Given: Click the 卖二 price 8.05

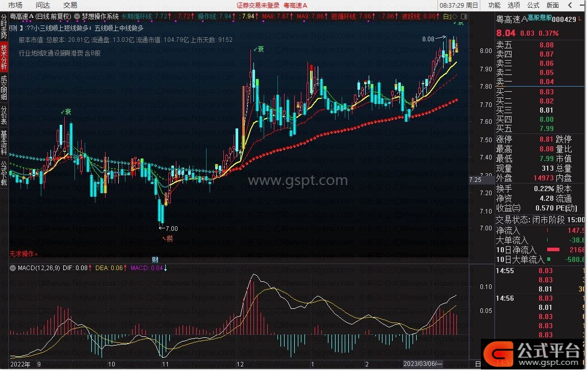Looking at the screenshot, I should [546, 72].
